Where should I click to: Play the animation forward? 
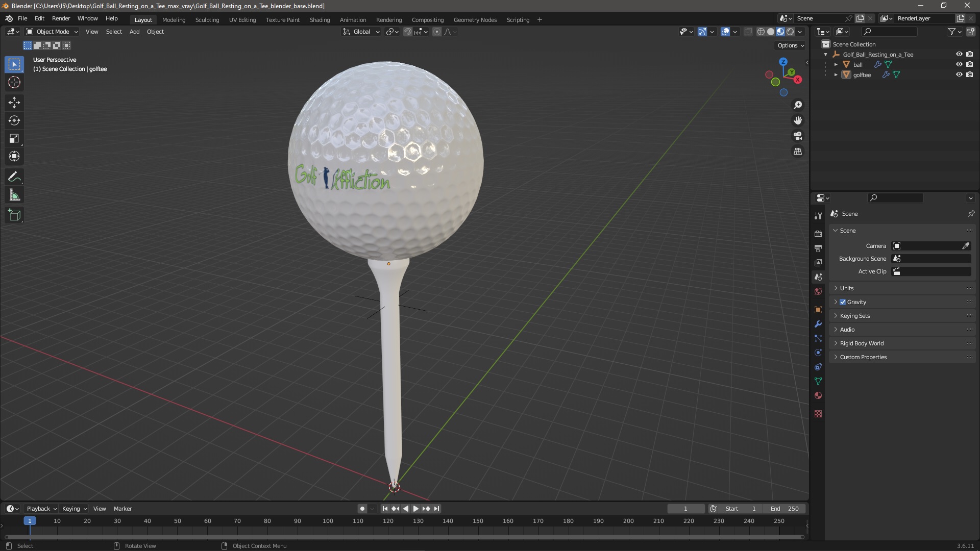click(x=415, y=509)
